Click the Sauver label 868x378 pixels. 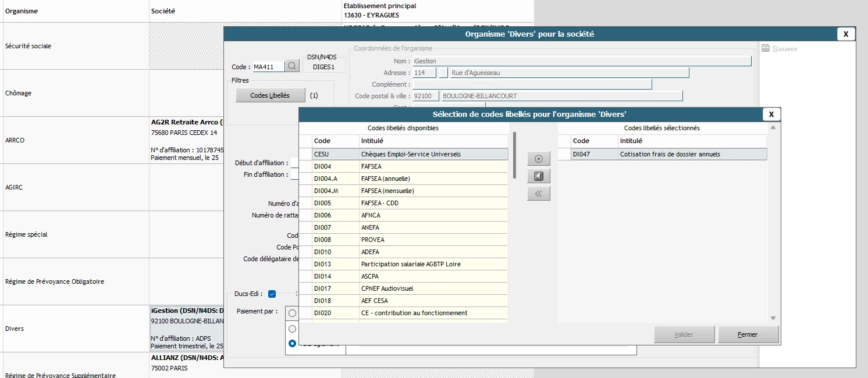click(x=785, y=49)
